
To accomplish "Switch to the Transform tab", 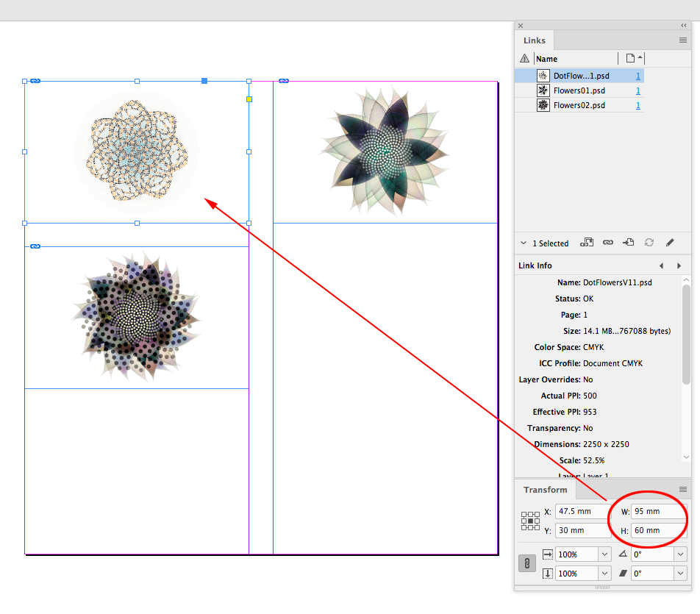I will 545,490.
